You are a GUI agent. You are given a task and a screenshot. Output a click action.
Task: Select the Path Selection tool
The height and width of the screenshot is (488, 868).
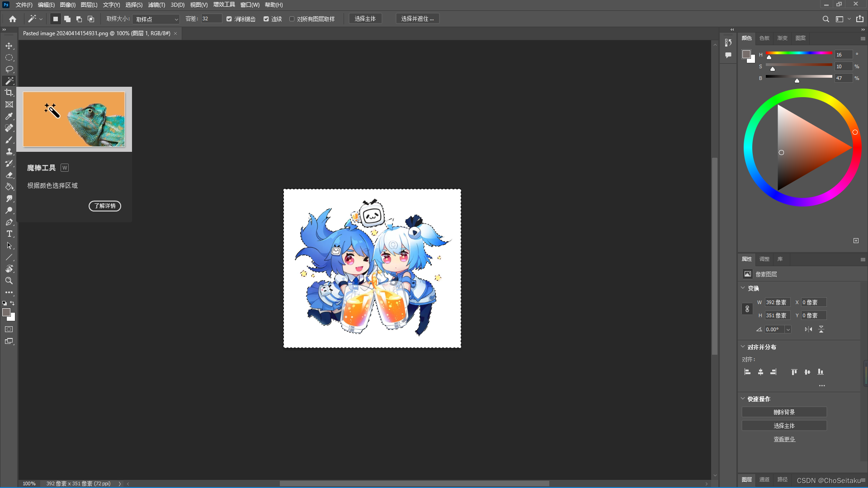[9, 245]
